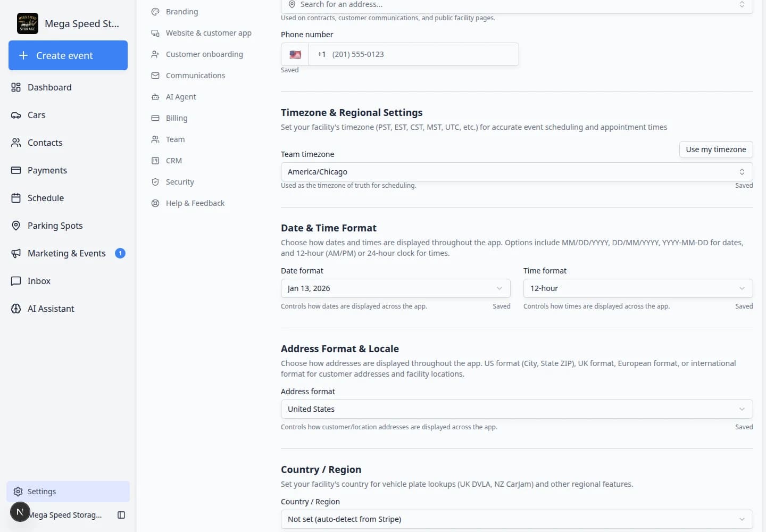Click the Marketing & Events megaphone icon
Screen dimensions: 766x532
pyautogui.click(x=16, y=253)
